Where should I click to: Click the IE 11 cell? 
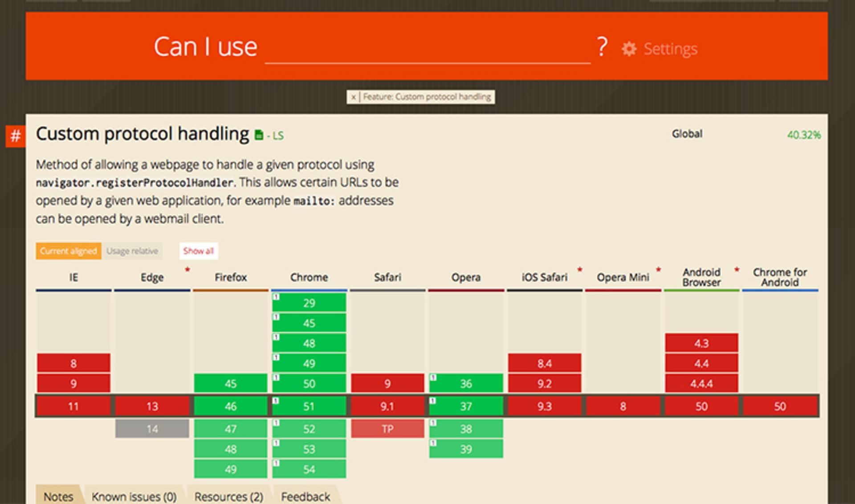[73, 406]
